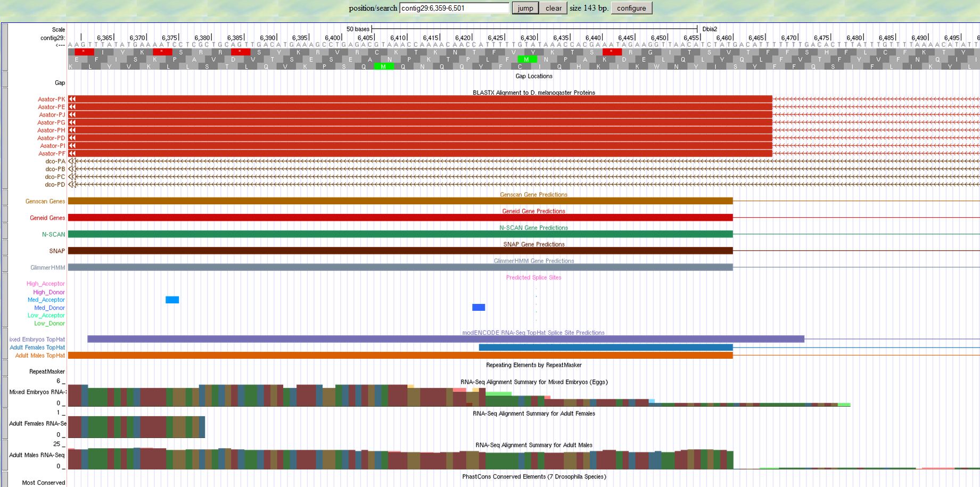980x487 pixels.
Task: Click the dark brown SNAP prediction bar
Action: point(400,251)
